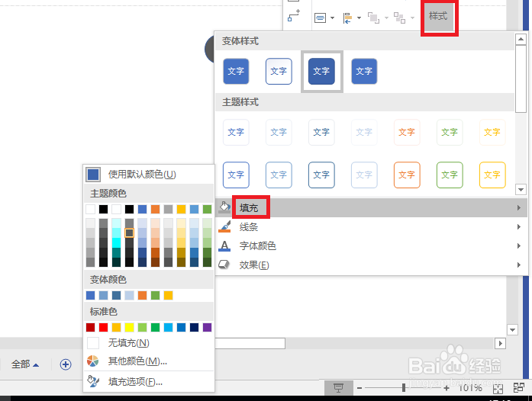532x401 pixels.
Task: Choose the yellow outlined theme style
Action: (x=492, y=175)
